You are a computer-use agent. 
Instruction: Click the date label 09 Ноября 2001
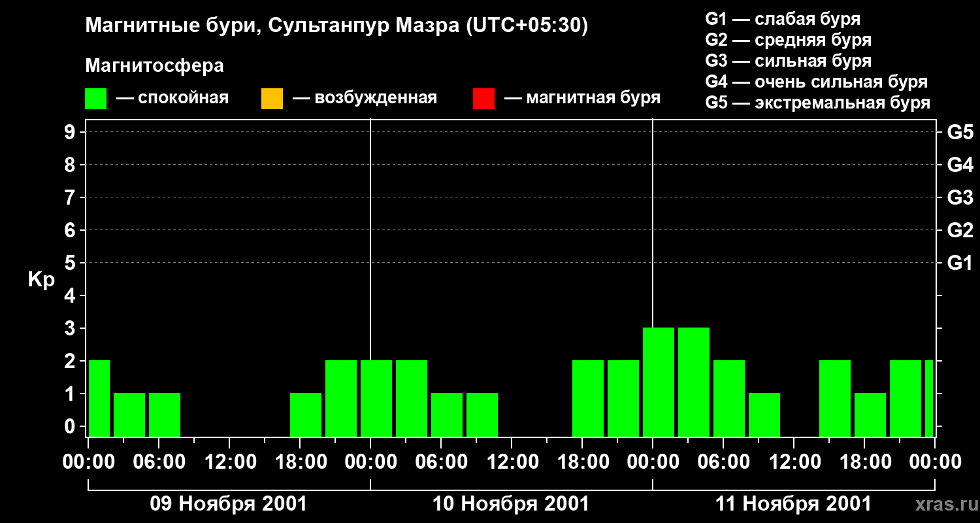229,504
